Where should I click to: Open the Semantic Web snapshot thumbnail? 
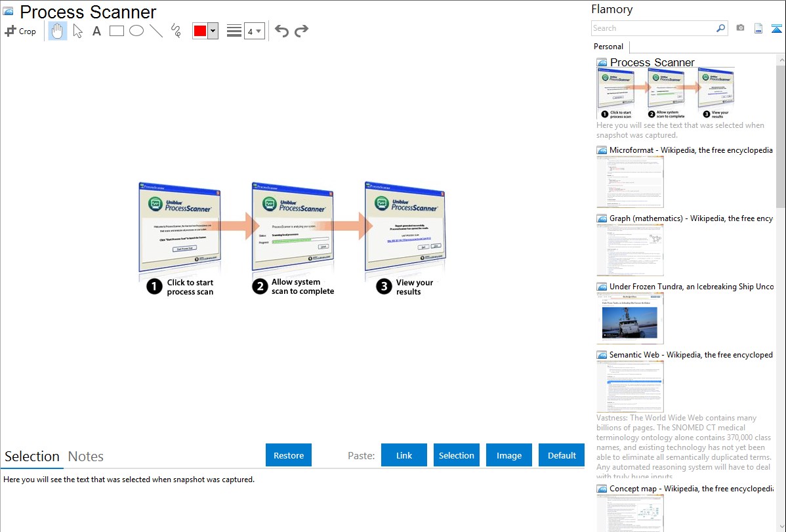pos(630,386)
